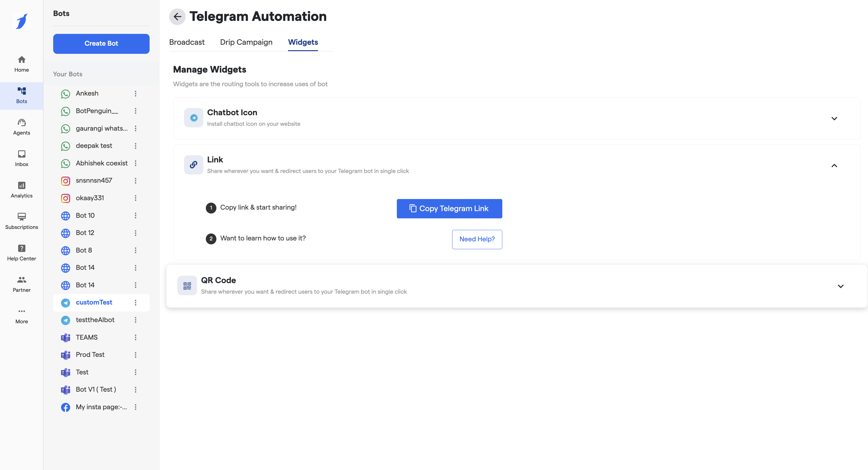The image size is (868, 470).
Task: Collapse the Link widget section
Action: pos(834,165)
